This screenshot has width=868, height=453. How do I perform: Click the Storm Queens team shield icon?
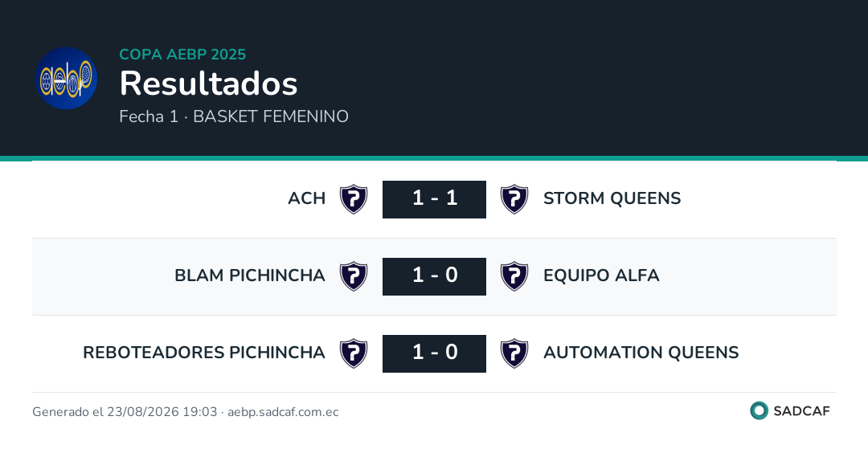514,199
